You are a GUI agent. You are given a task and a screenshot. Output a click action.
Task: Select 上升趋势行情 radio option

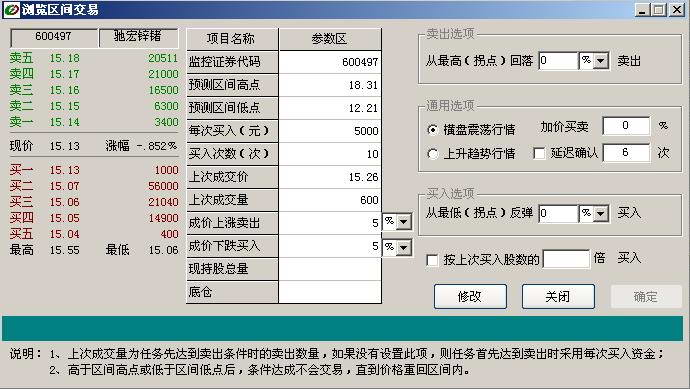433,153
